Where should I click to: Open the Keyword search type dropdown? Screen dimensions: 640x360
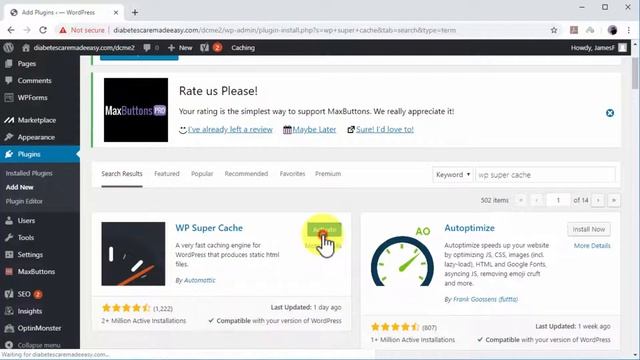point(453,175)
